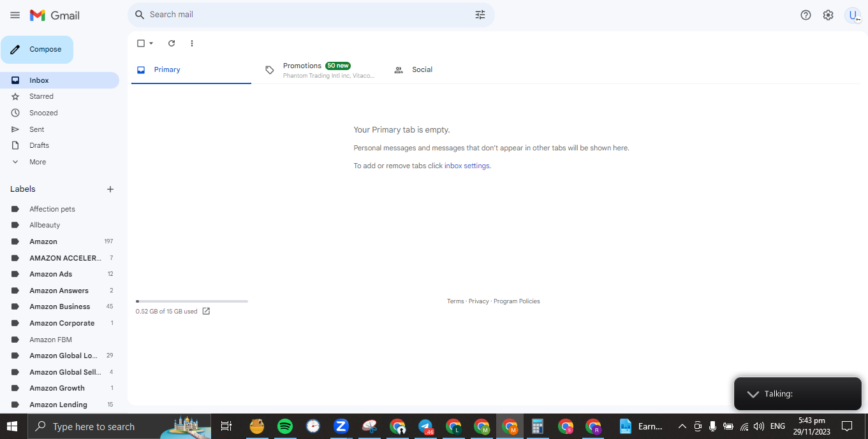Open the Wi-Fi network tray icon
Screen dimensions: 868x439
pos(744,426)
